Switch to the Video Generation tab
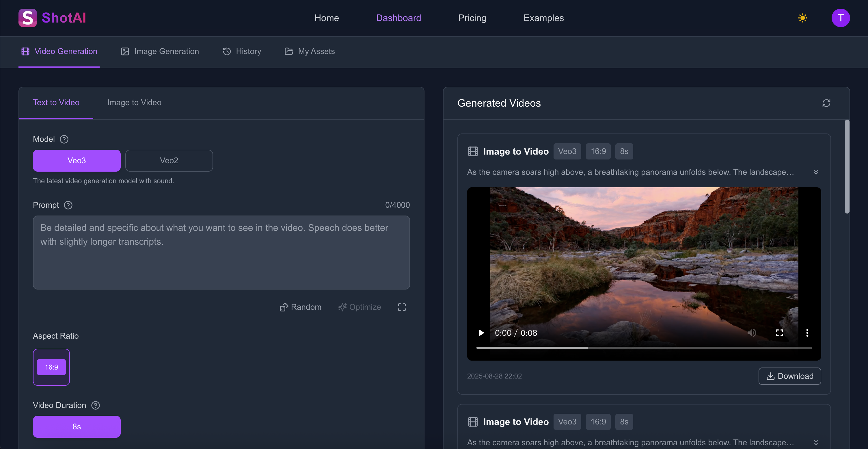 click(x=59, y=51)
